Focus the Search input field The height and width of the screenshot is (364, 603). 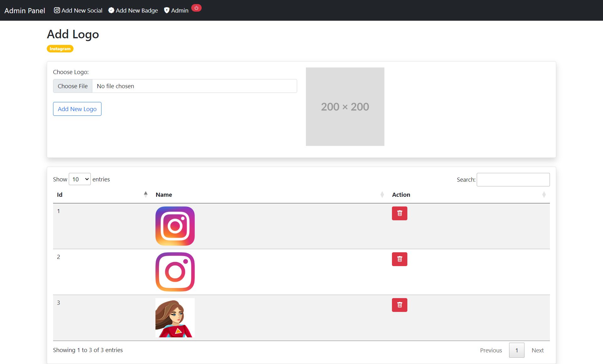coord(513,179)
